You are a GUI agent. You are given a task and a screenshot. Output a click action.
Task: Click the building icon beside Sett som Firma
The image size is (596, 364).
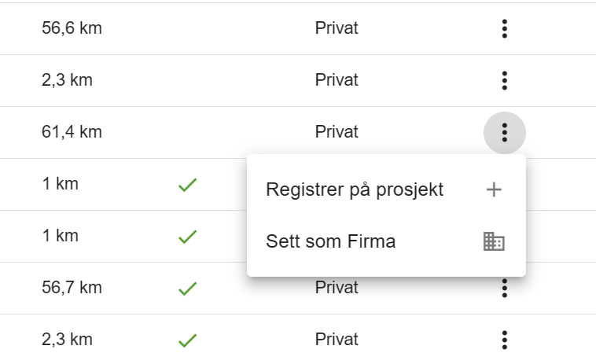(x=494, y=241)
